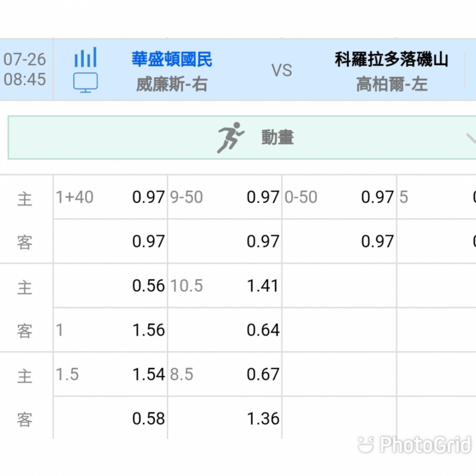
Task: Expand the 動畫 animation panel
Action: (242, 137)
